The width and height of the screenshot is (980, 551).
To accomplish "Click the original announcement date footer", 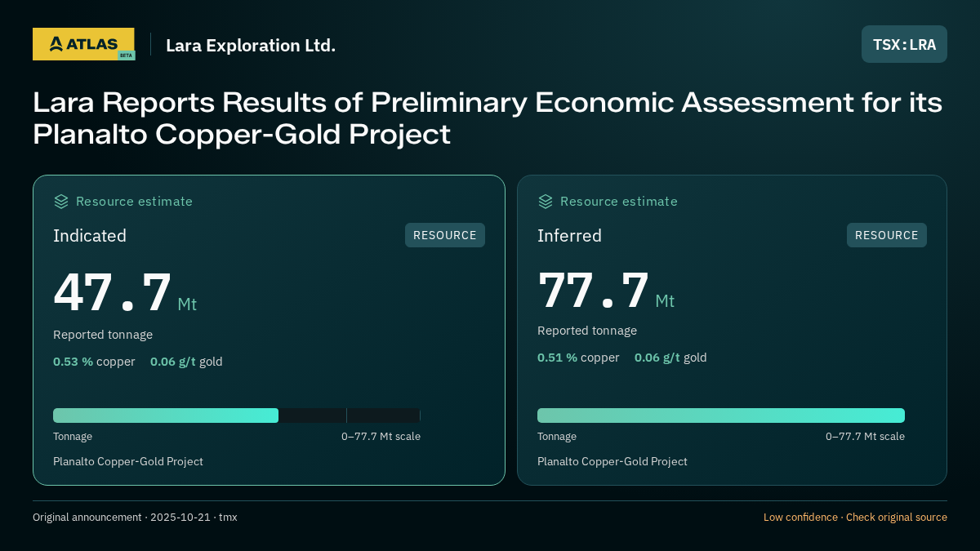I will (135, 518).
